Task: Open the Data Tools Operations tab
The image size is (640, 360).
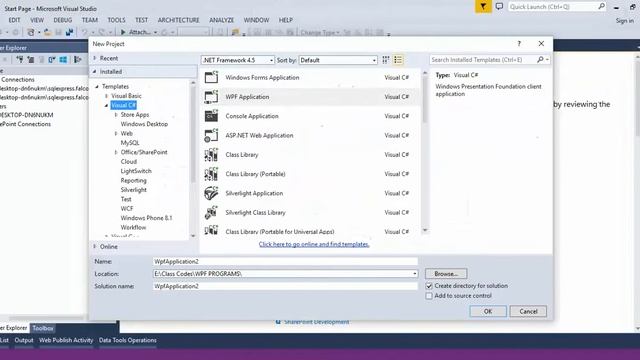Action: tap(127, 340)
